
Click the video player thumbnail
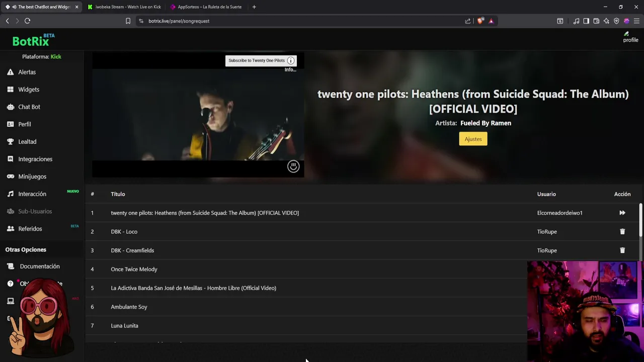click(198, 115)
